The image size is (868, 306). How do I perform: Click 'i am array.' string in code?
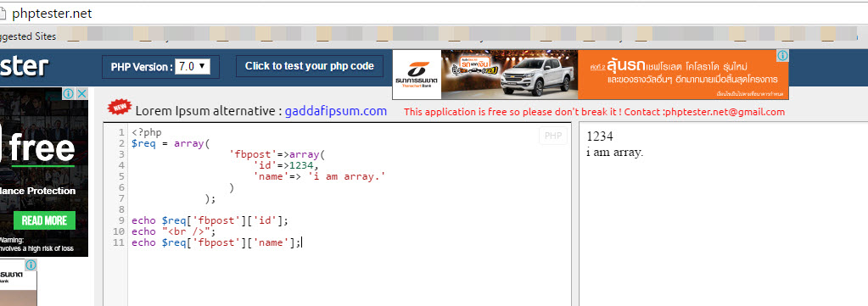point(346,177)
